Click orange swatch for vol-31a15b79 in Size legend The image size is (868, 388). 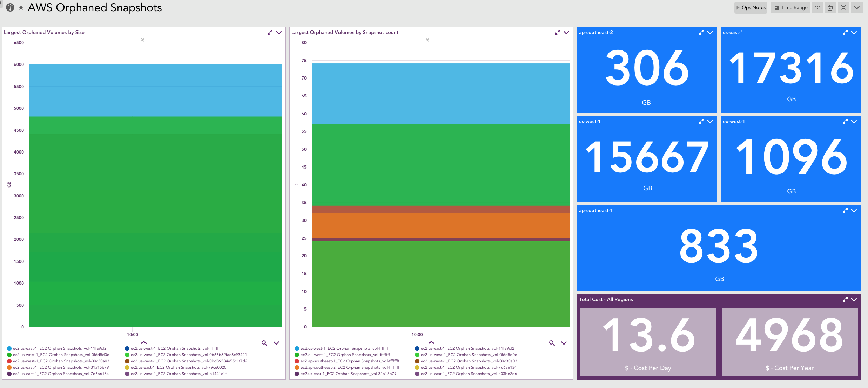tap(9, 368)
